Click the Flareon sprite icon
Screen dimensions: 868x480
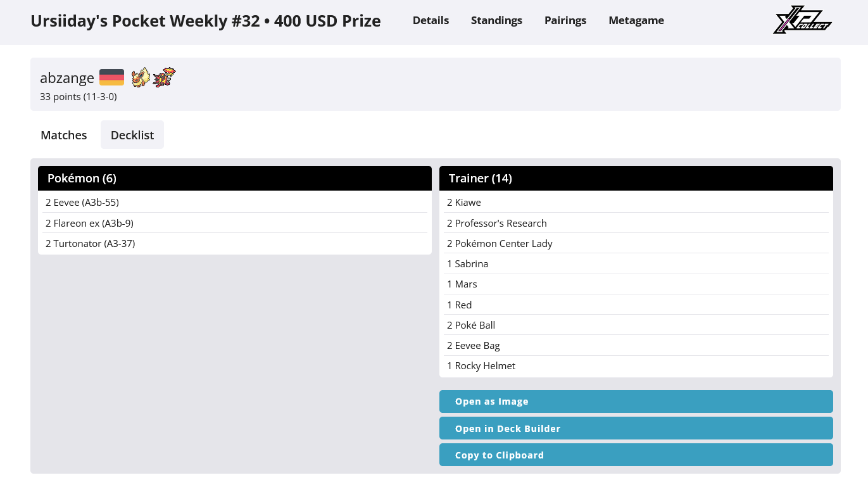coord(141,77)
